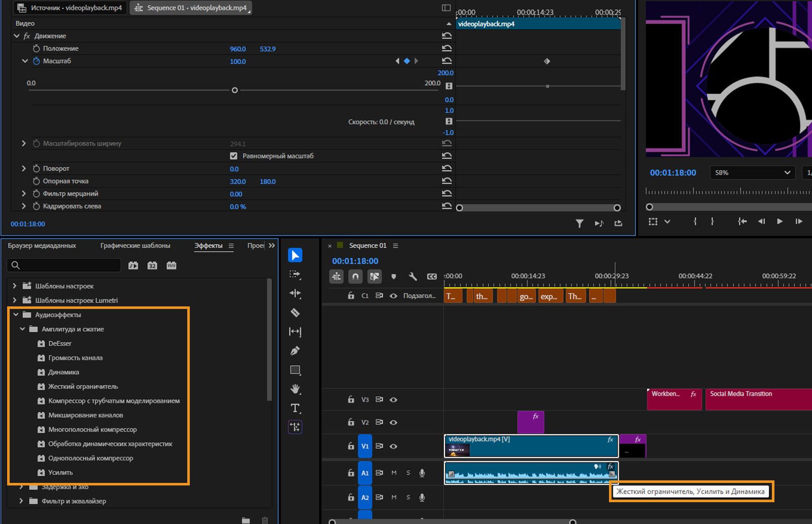The width and height of the screenshot is (812, 524).
Task: Expand the Фильтр и эквалайзер folder
Action: 21,501
